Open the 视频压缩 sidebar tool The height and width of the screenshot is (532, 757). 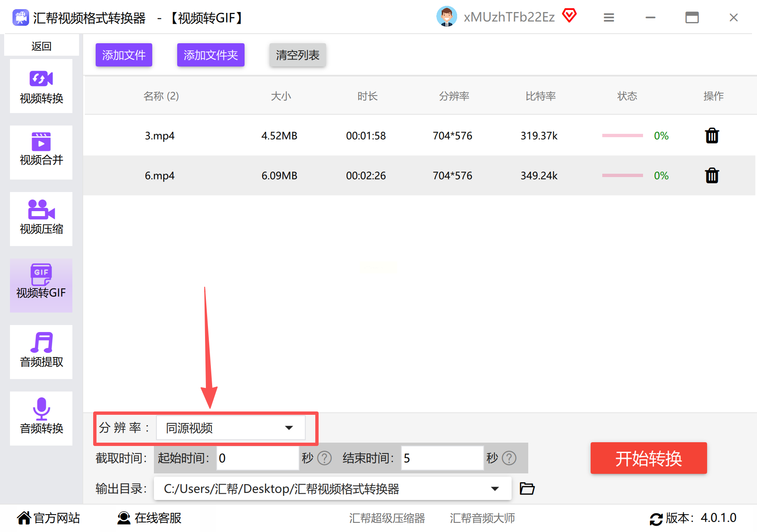click(x=41, y=219)
